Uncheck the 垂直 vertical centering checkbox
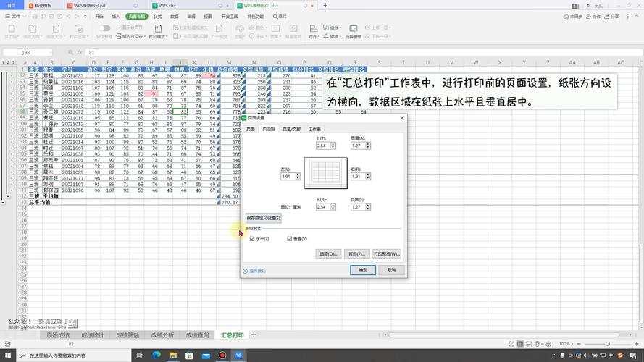The height and width of the screenshot is (362, 644). coord(290,239)
